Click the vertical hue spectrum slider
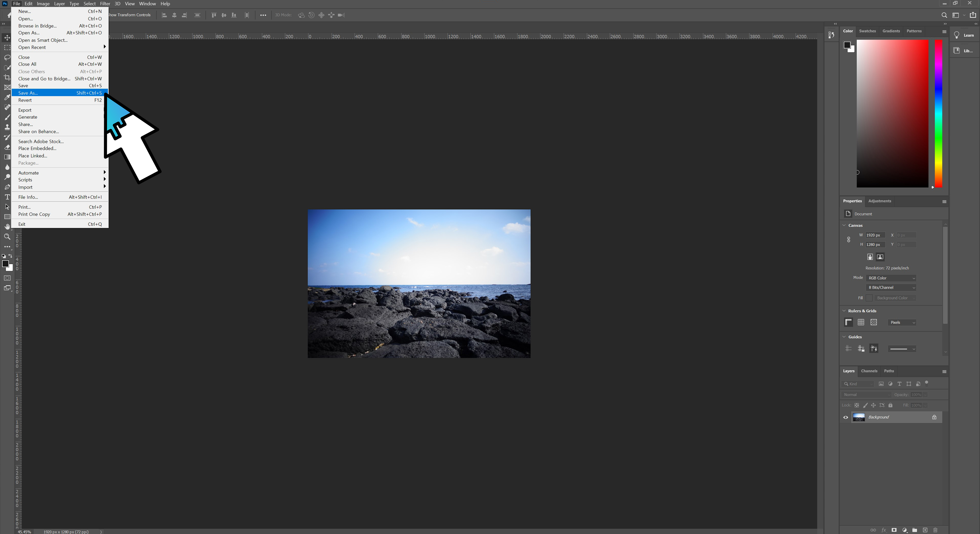The image size is (980, 534). [x=938, y=114]
